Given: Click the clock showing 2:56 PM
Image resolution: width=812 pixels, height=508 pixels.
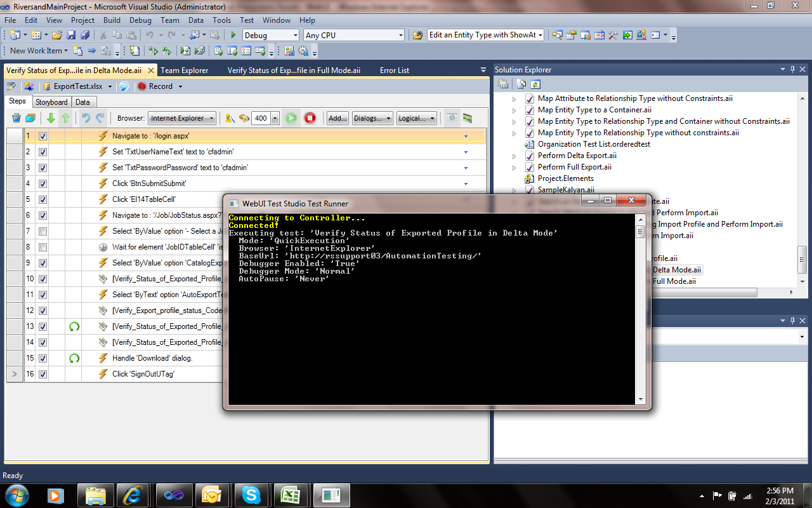Looking at the screenshot, I should 780,490.
